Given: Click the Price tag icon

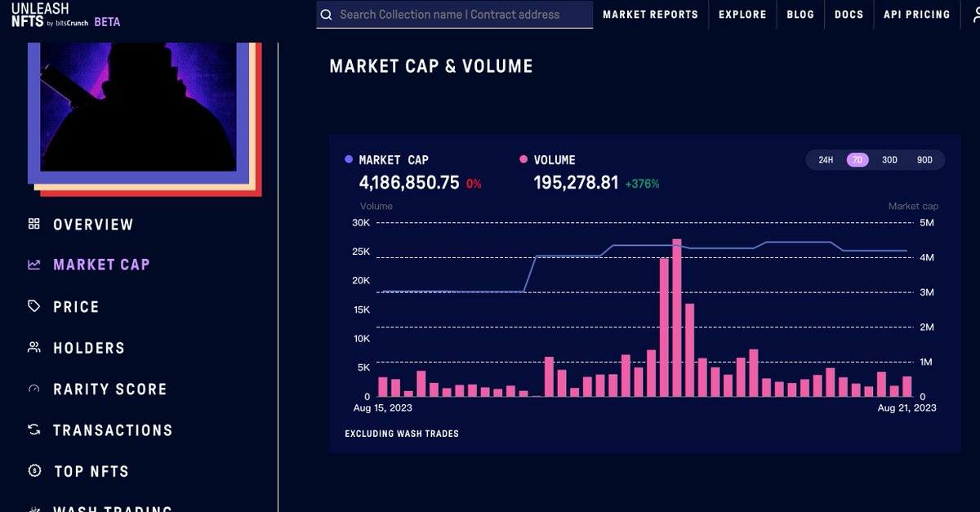Looking at the screenshot, I should coord(33,306).
